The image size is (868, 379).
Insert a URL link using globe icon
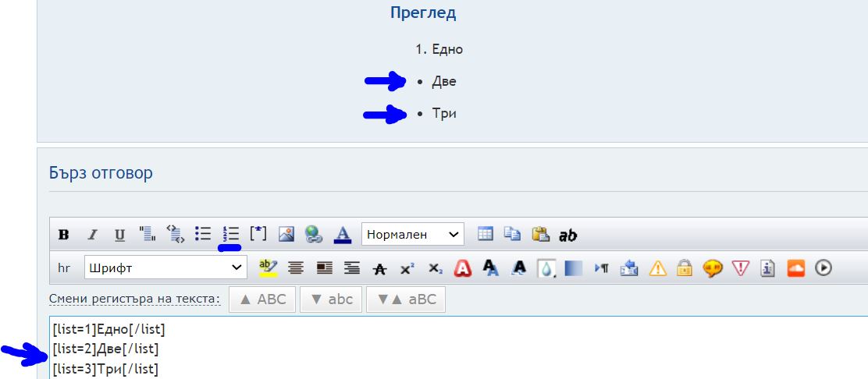(314, 234)
